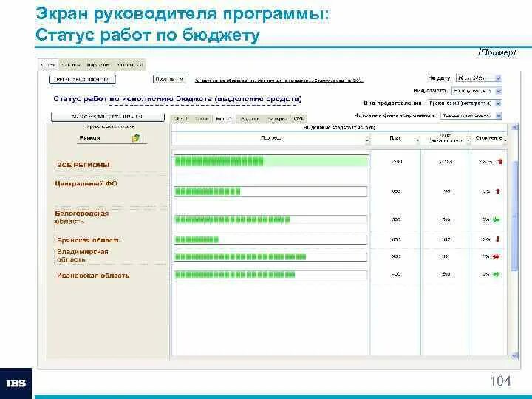The width and height of the screenshot is (532, 399).
Task: Click Факт value in Центральный ФО row
Action: click(x=446, y=191)
